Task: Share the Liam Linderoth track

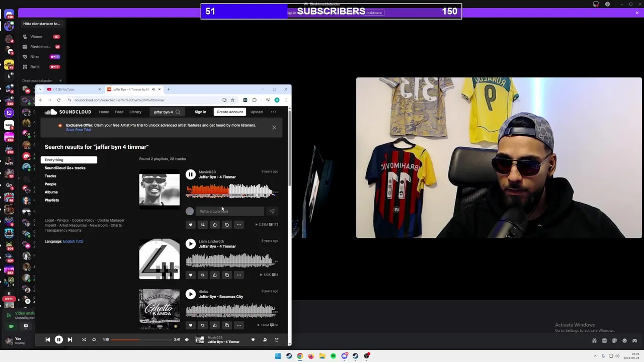Action: (214, 275)
